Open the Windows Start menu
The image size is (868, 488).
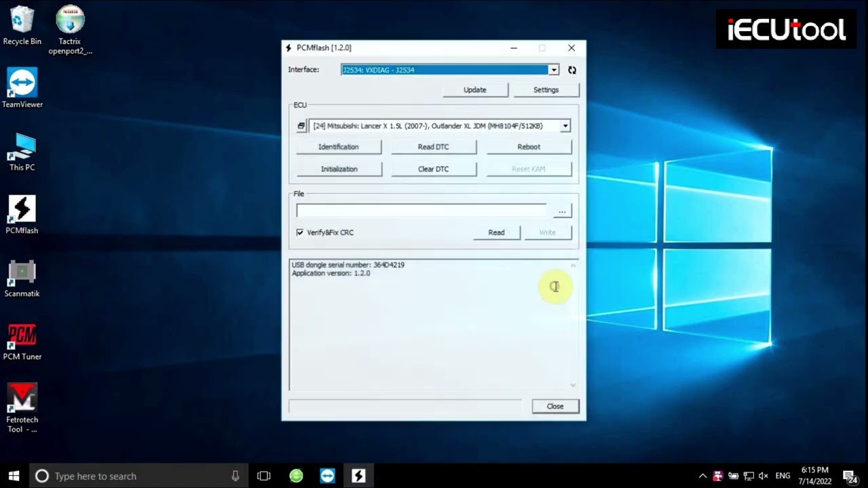[14, 476]
